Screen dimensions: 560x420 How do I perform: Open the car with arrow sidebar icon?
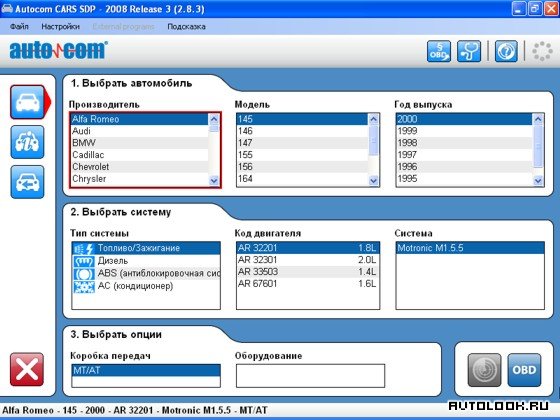click(x=28, y=182)
